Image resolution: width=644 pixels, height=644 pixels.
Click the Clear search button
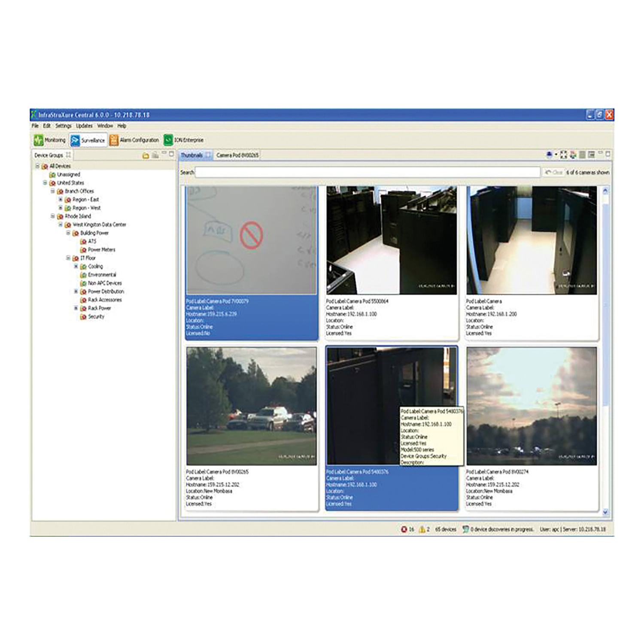click(553, 172)
